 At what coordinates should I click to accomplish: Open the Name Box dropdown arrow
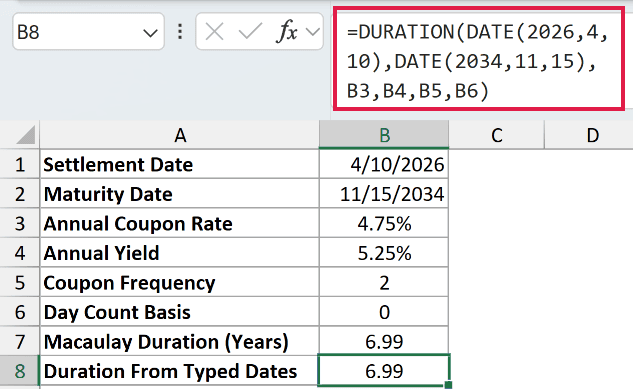[150, 33]
